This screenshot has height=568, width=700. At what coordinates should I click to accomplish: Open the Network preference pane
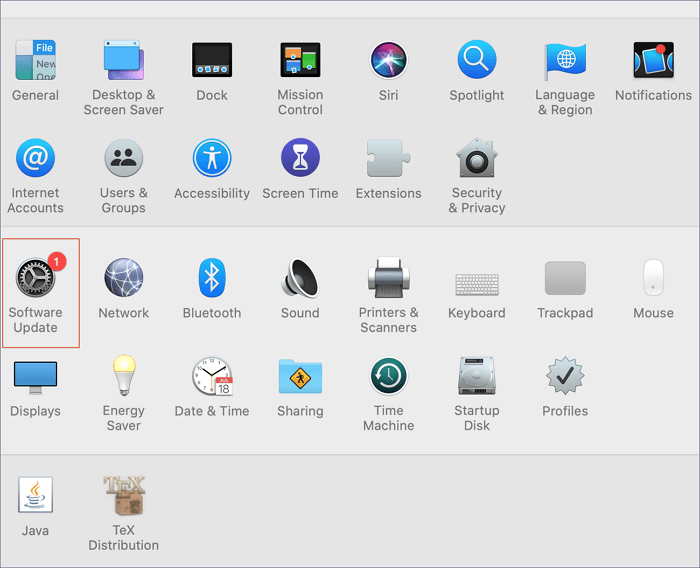124,278
